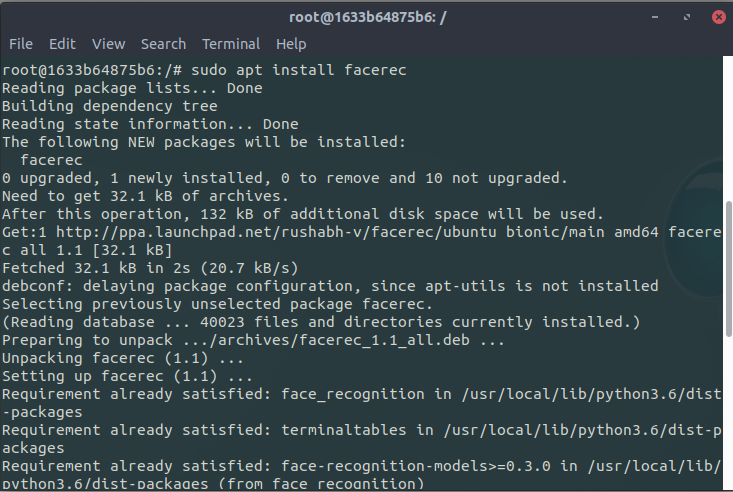Click the root@1633b64875b6 window title bar
The width and height of the screenshot is (733, 492).
pyautogui.click(x=366, y=16)
